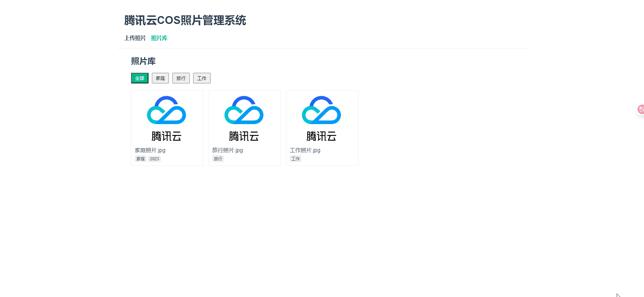Screen dimensions: 644x297
Task: Open the 家庭照片.jpg thumbnail image
Action: click(167, 119)
